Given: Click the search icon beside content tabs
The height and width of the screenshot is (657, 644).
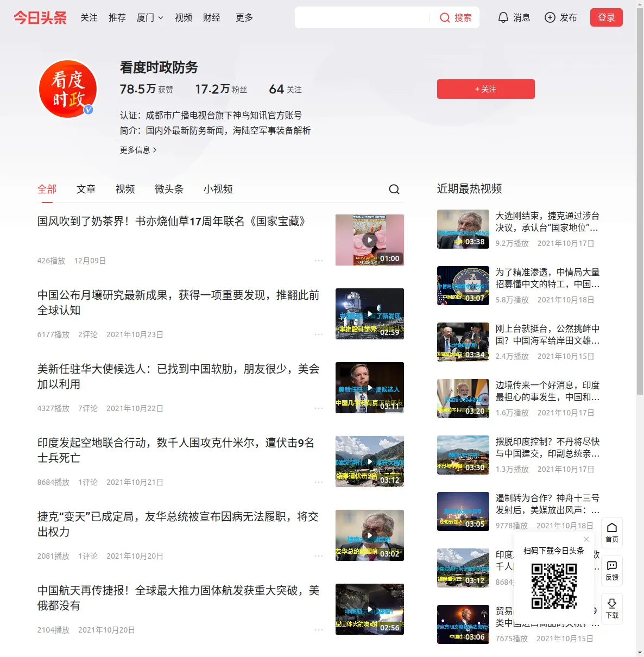Looking at the screenshot, I should (394, 189).
